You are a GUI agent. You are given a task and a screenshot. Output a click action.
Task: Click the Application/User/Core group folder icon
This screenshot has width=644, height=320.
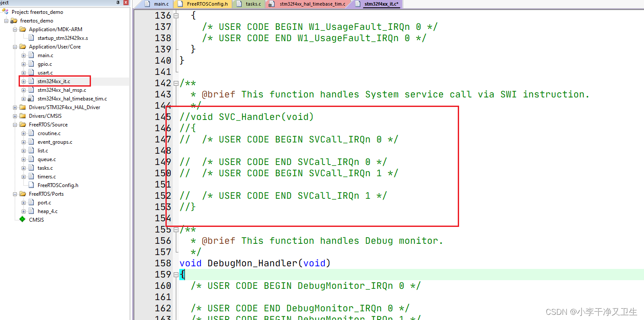coord(23,46)
